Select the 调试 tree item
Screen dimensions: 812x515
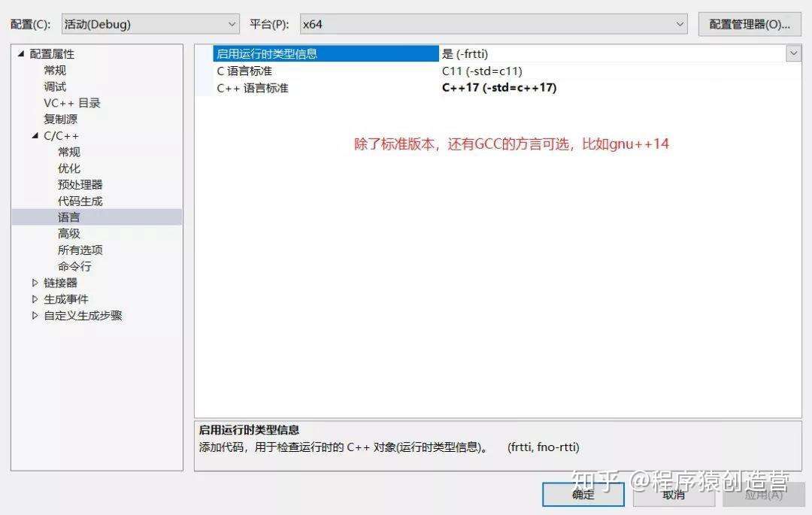55,86
